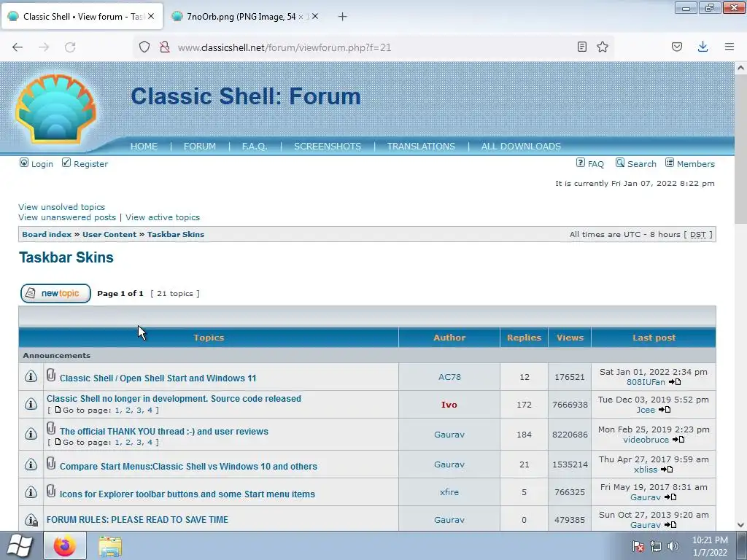Screen dimensions: 747x560
Task: Go to Board index breadcrumb
Action: pos(47,234)
